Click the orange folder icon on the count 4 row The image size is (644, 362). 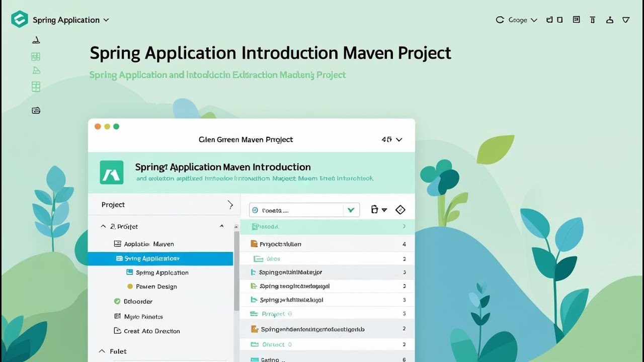[254, 244]
